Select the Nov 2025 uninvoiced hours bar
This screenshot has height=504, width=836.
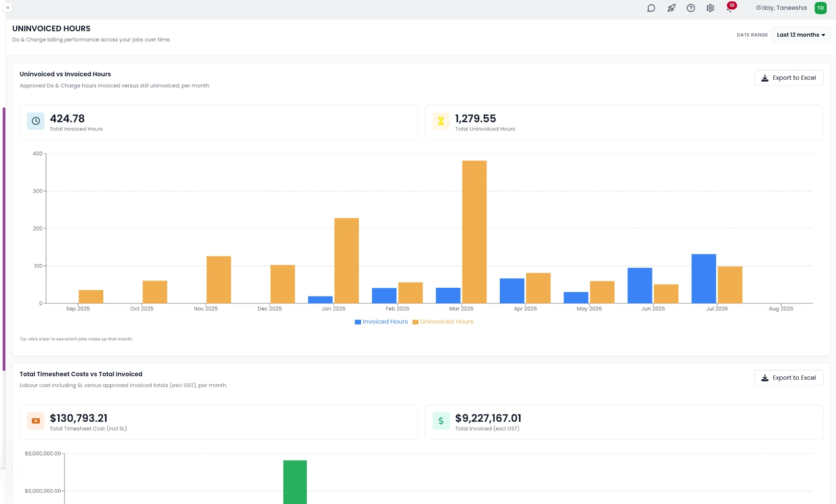coord(219,280)
